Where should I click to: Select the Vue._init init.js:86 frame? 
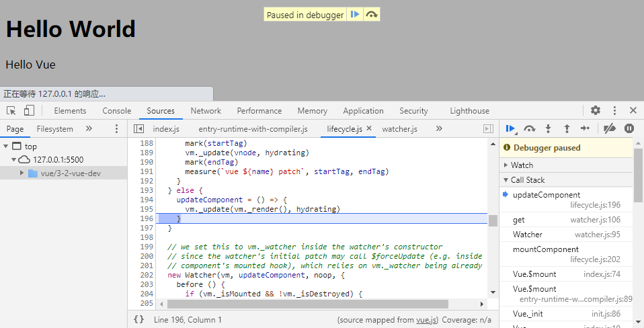(566, 314)
